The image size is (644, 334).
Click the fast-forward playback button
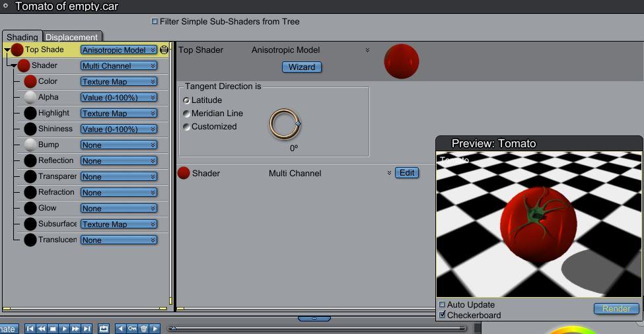tap(75, 328)
